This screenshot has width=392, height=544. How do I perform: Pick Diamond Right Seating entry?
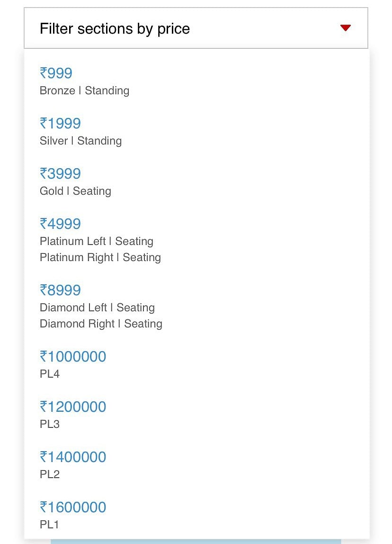pyautogui.click(x=101, y=324)
